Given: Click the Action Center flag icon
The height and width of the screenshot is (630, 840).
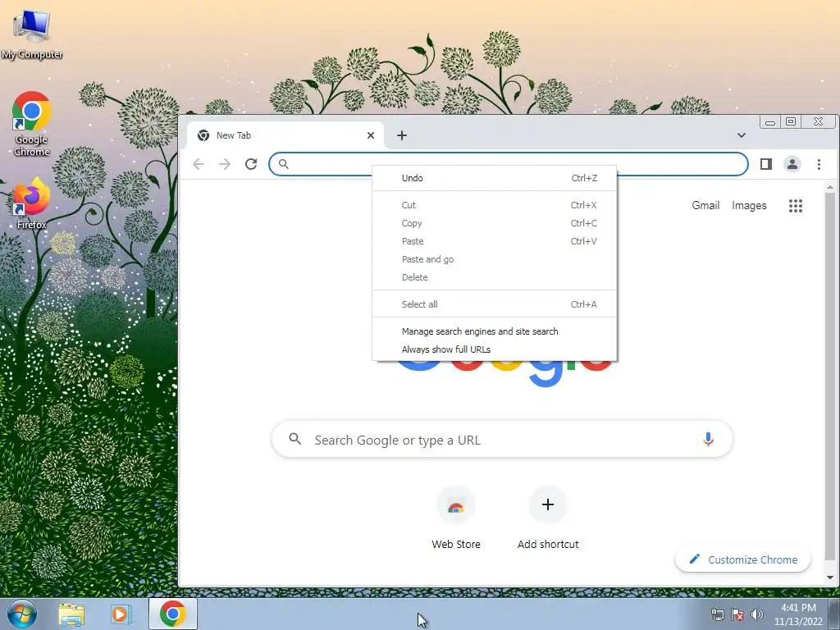Looking at the screenshot, I should (737, 615).
